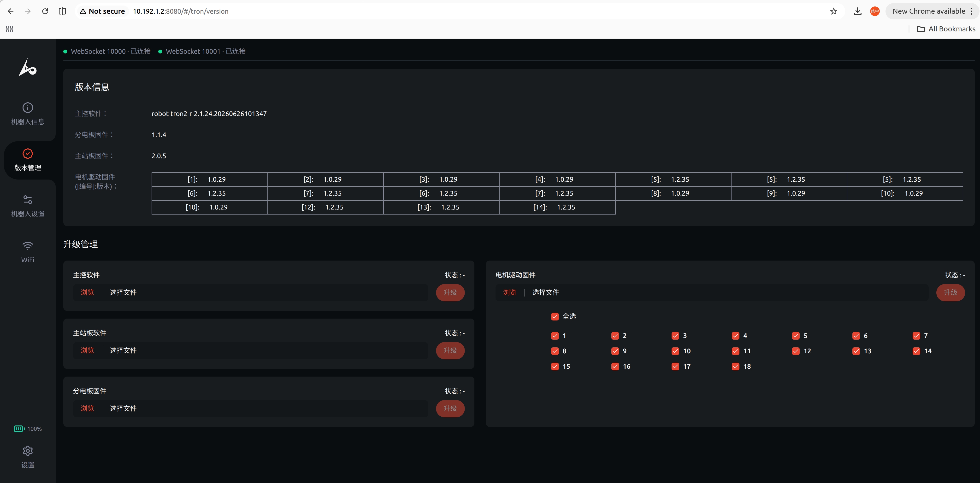Viewport: 980px width, 483px height.
Task: Click the address bar URL 10.192.1.2:8080
Action: 181,12
